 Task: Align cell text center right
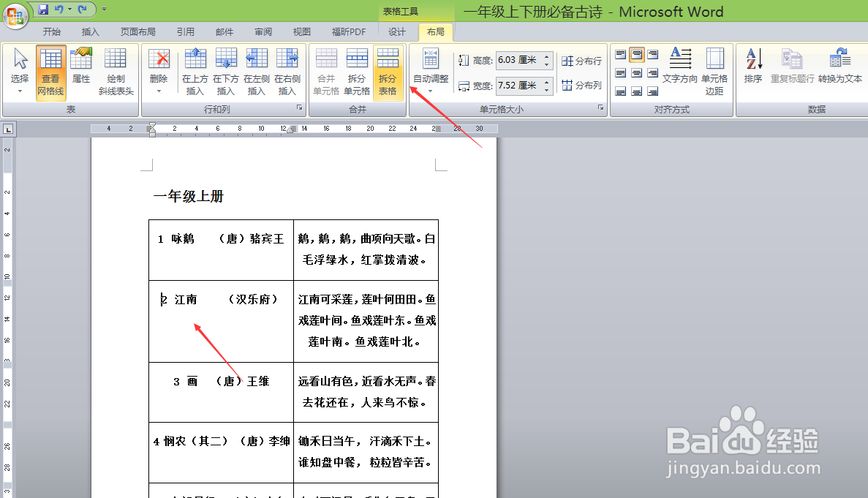point(653,73)
